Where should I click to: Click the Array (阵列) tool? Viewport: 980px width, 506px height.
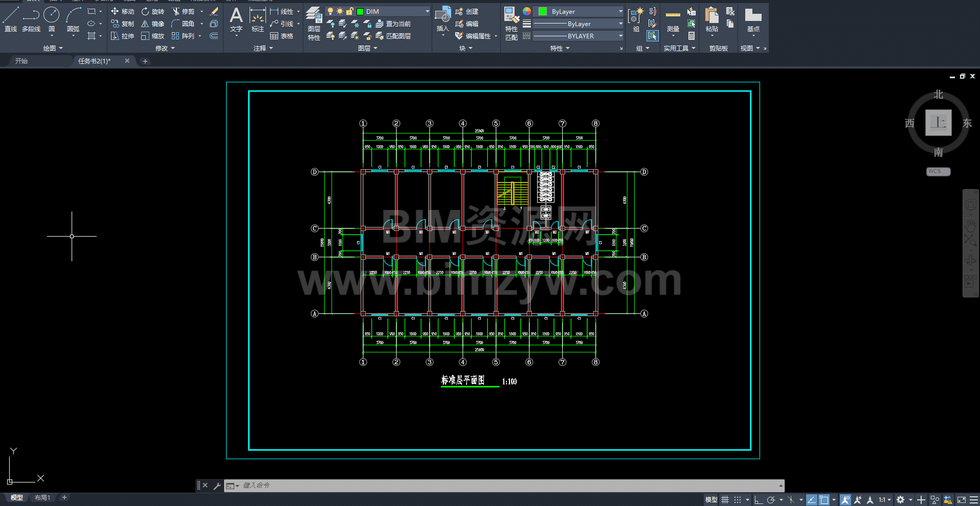click(x=183, y=36)
